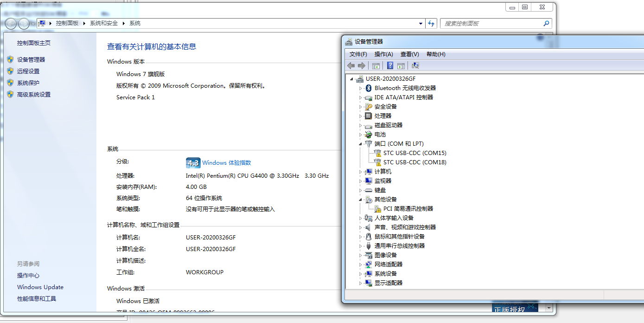Click warning icon of STC USB-CDC (COM15)
Viewport: 644px width, 323px height.
[x=377, y=153]
